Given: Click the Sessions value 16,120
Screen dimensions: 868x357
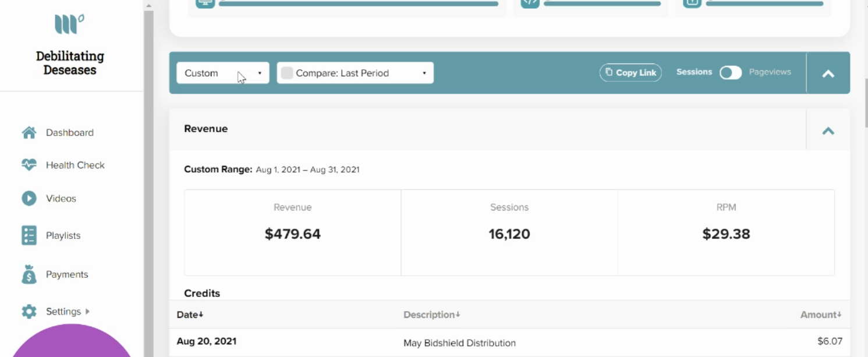Looking at the screenshot, I should coord(509,234).
